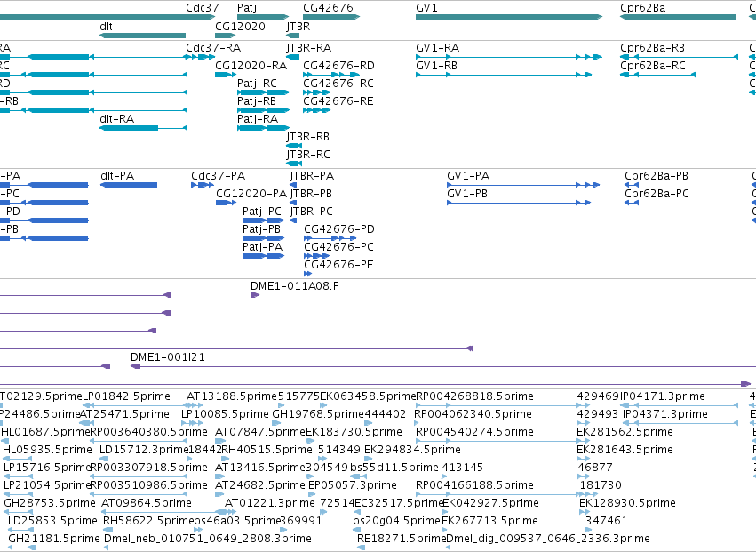Viewport: 756px width, 552px height.
Task: Open the GV1-PA protein feature
Action: 523,185
